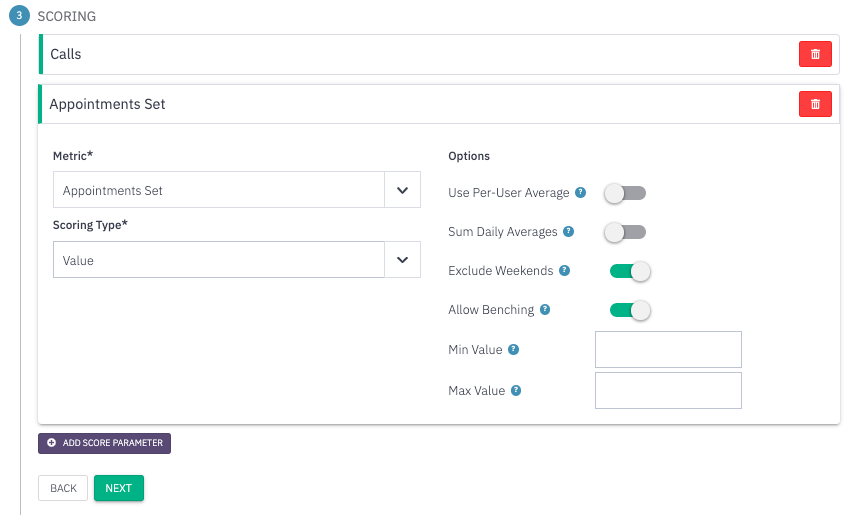Click the Add Score Parameter button
The image size is (852, 515).
pos(104,443)
